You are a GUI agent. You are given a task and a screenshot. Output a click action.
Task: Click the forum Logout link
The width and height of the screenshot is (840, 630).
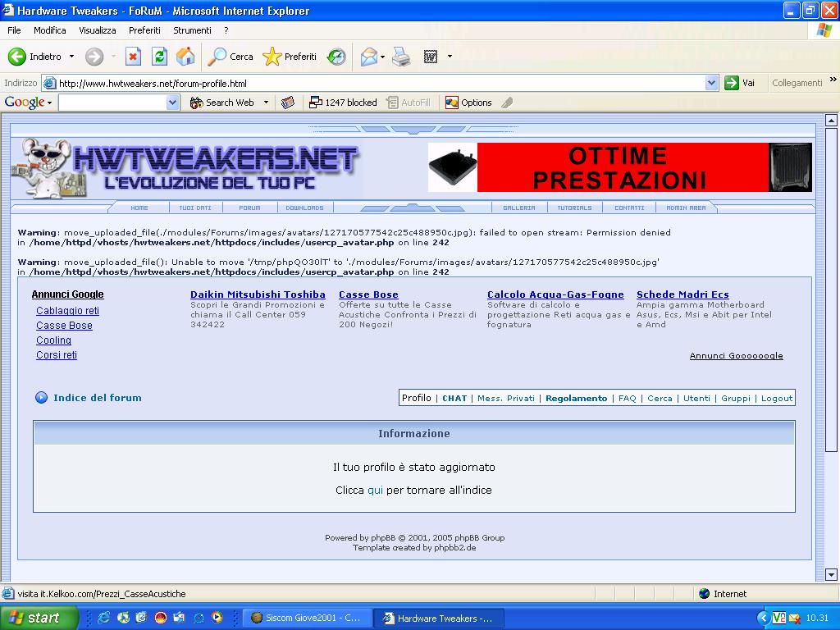pyautogui.click(x=777, y=398)
